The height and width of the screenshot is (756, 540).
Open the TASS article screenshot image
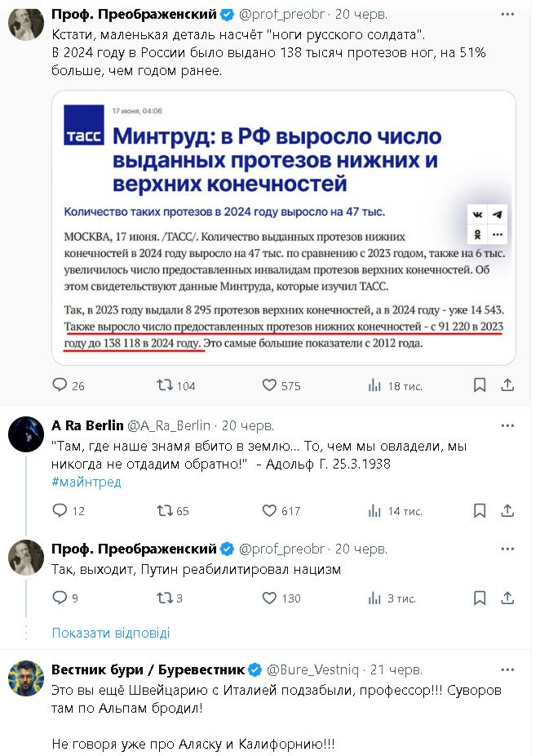[x=283, y=227]
